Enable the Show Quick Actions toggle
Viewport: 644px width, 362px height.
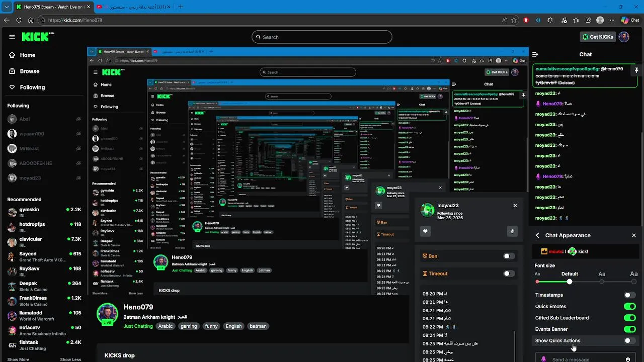click(x=630, y=340)
